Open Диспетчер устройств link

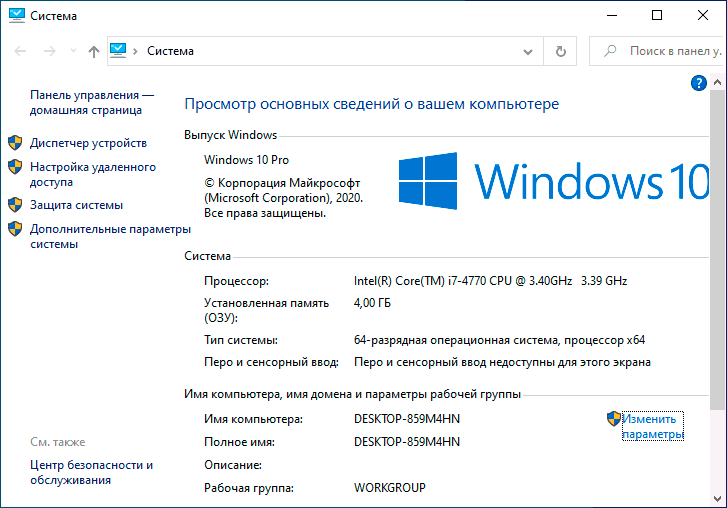click(x=89, y=143)
